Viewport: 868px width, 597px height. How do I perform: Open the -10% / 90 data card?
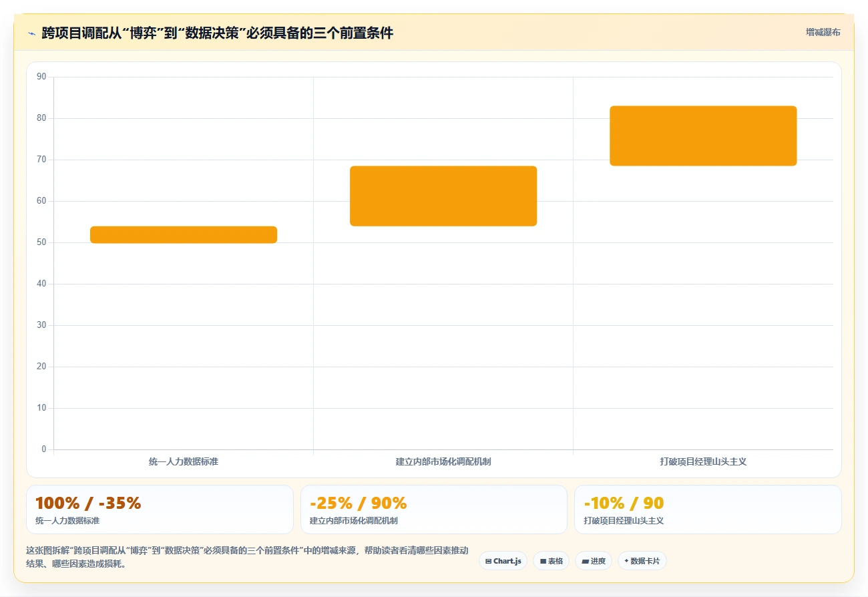coord(708,510)
